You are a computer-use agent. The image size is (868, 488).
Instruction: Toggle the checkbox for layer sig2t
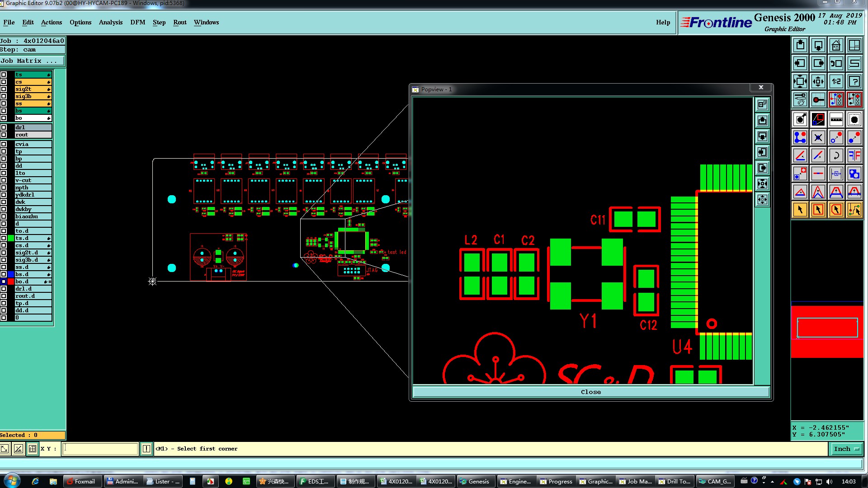4,89
